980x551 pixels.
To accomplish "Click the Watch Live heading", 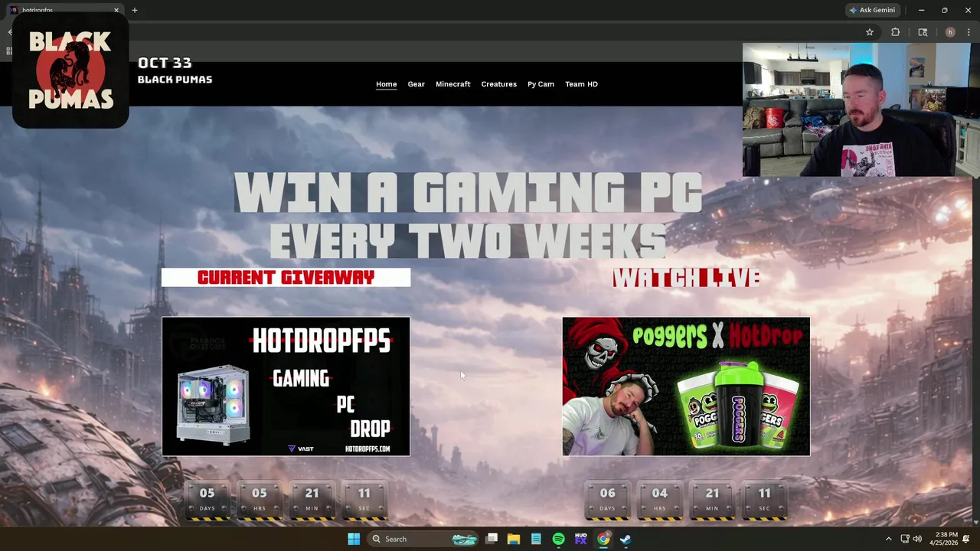I will click(685, 278).
